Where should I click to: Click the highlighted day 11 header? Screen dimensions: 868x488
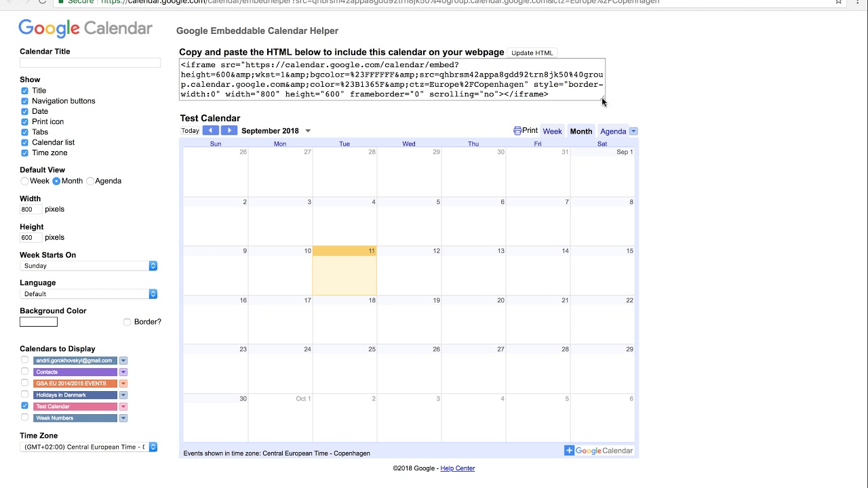[344, 251]
